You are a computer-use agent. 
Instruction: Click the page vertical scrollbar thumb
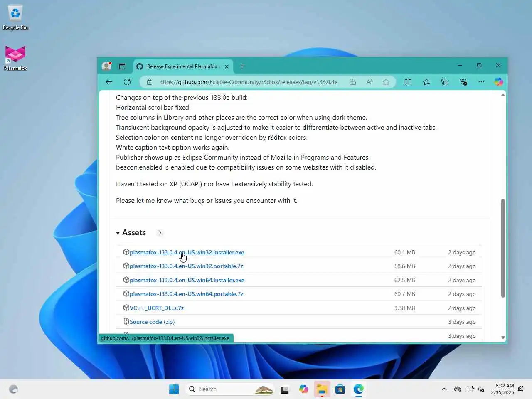coord(503,248)
